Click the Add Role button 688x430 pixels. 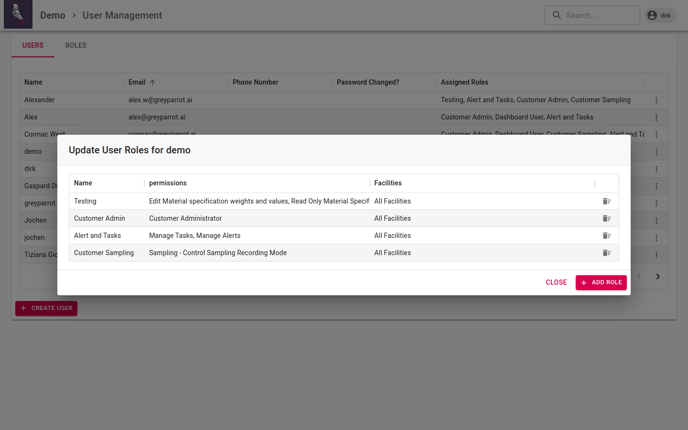601,282
